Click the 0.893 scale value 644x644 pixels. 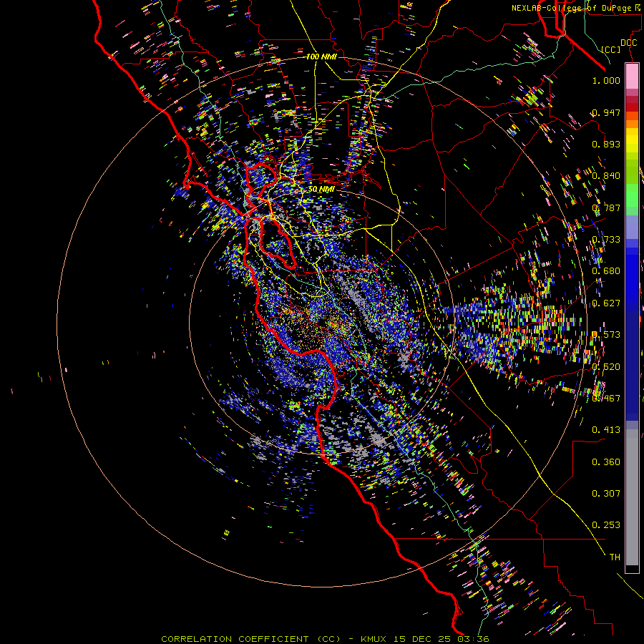(x=606, y=144)
